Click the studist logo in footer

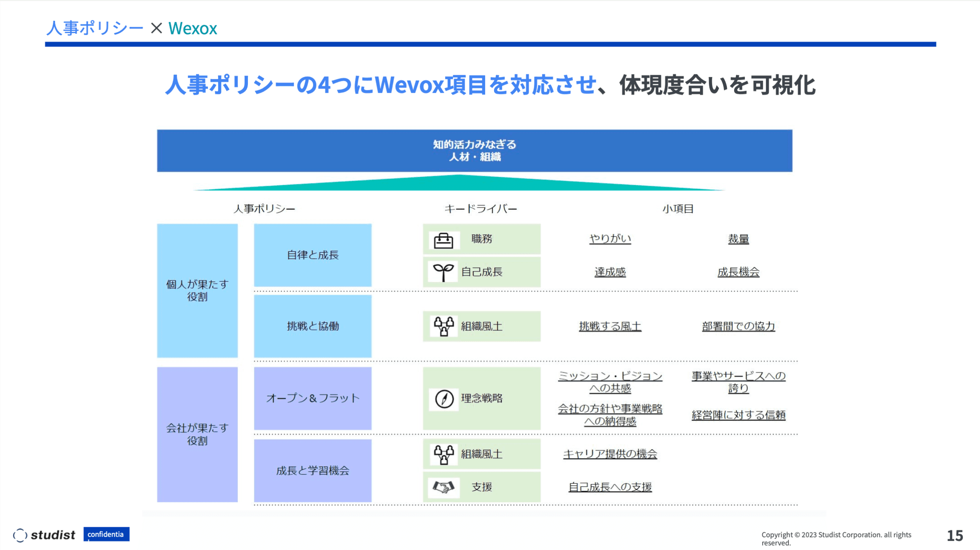pyautogui.click(x=44, y=535)
